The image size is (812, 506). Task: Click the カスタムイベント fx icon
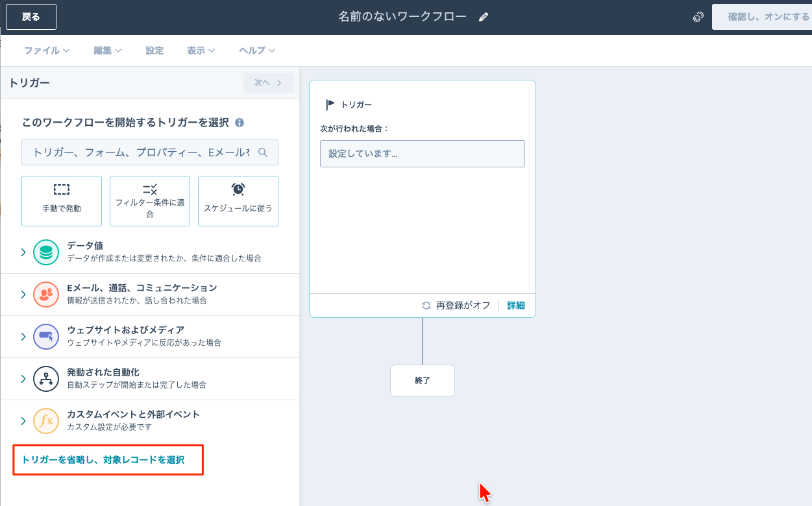coord(46,421)
